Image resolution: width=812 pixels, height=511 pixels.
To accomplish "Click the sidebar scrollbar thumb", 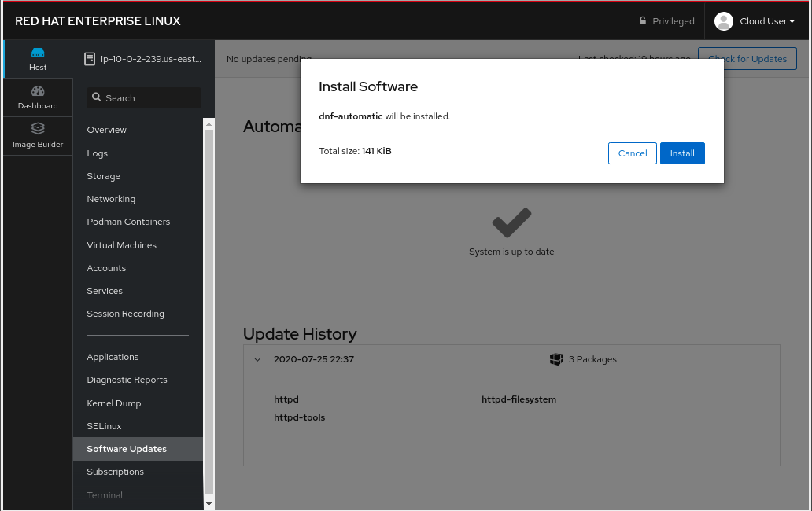I will 209,312.
